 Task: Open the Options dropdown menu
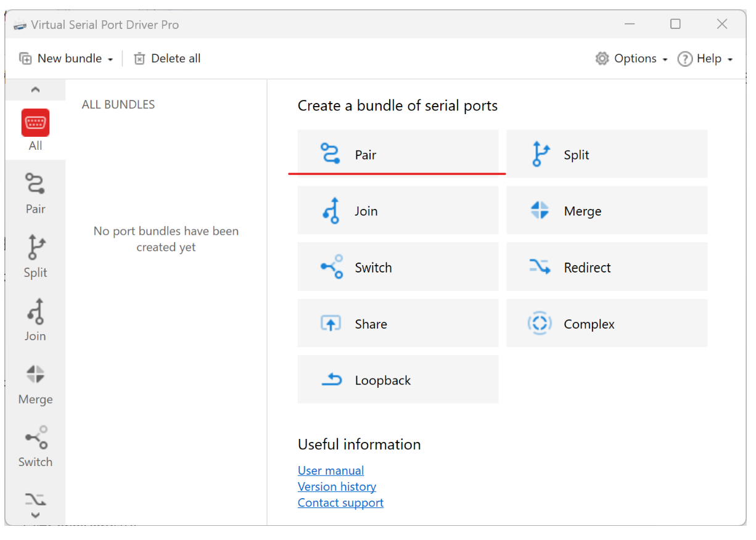[x=631, y=59]
